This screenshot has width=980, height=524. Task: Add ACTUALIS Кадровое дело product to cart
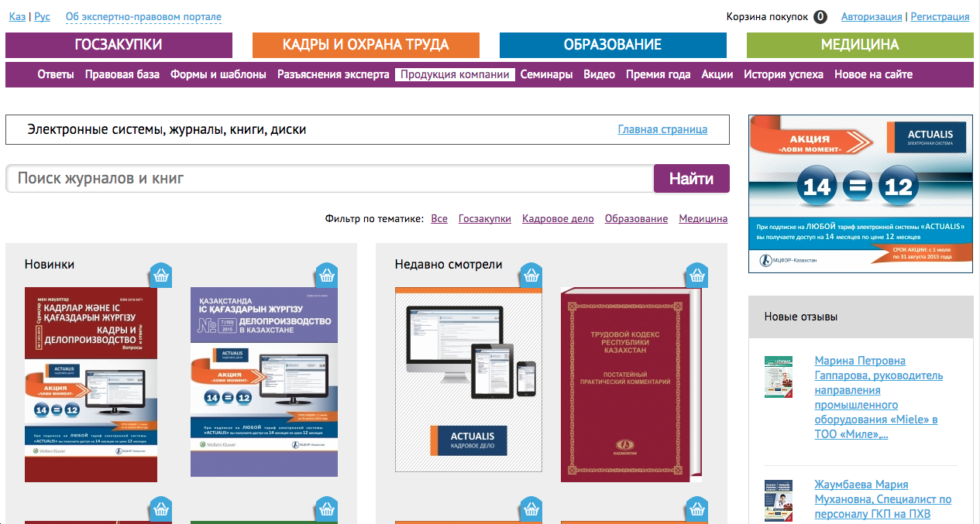(x=531, y=275)
